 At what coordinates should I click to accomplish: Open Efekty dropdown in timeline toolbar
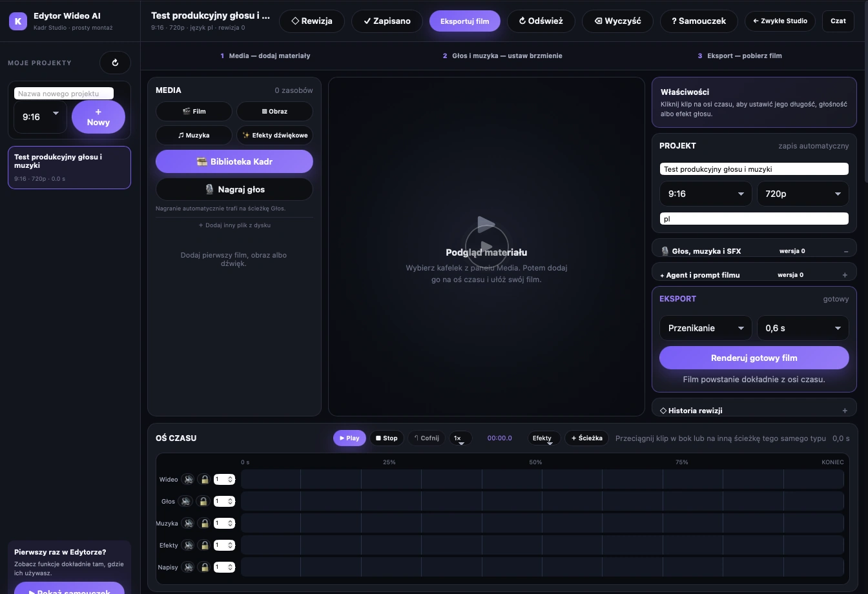click(x=545, y=438)
